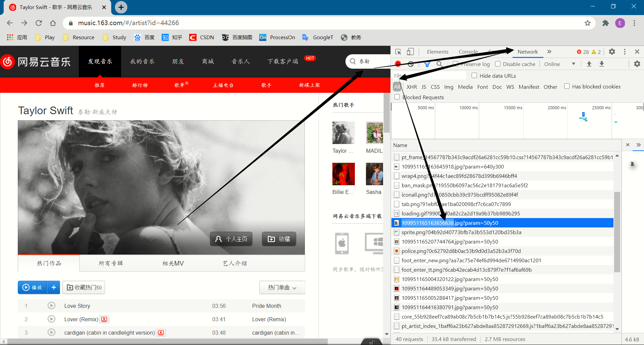This screenshot has width=644, height=345.
Task: Open the MV icon next to cardigan
Action: (161, 333)
